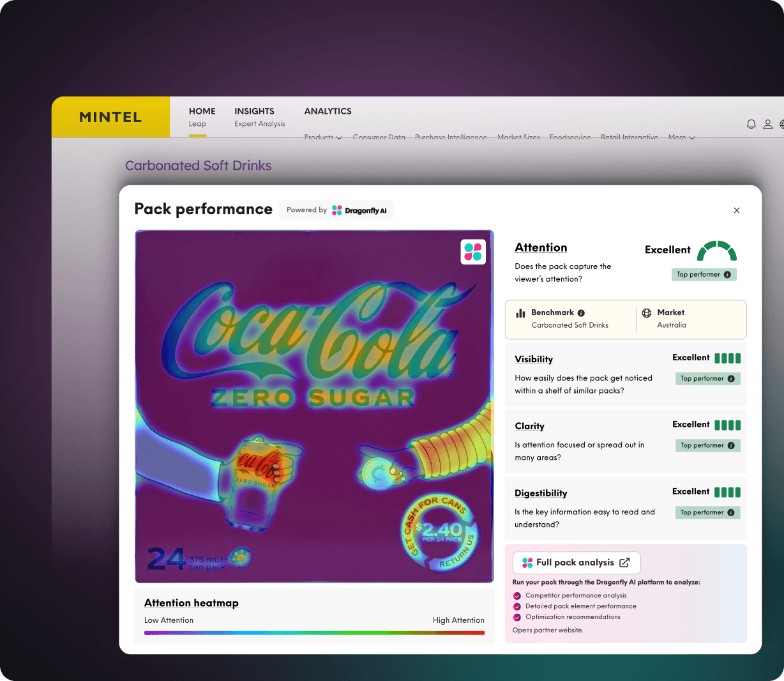Screen dimensions: 784x681
Task: Click checkmark beside Detailed pack element performance
Action: pos(517,607)
